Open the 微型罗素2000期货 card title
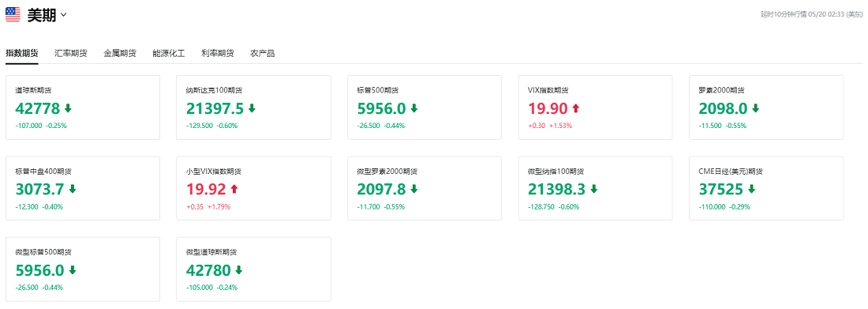Image resolution: width=868 pixels, height=309 pixels. 387,171
